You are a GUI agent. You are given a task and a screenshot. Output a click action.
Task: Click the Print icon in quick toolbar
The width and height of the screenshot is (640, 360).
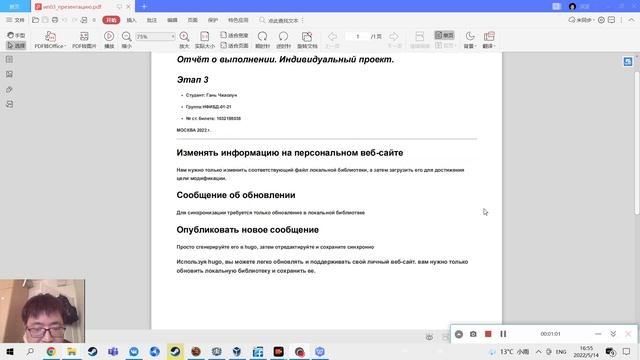click(55, 20)
